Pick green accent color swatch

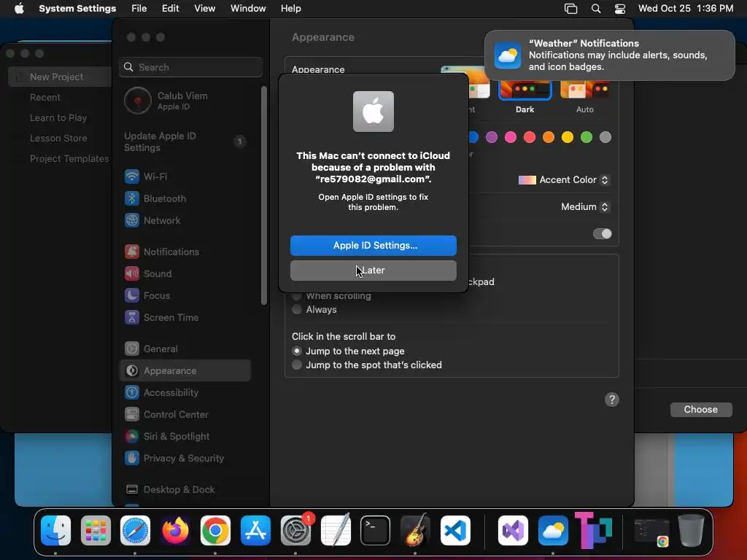[x=587, y=138]
